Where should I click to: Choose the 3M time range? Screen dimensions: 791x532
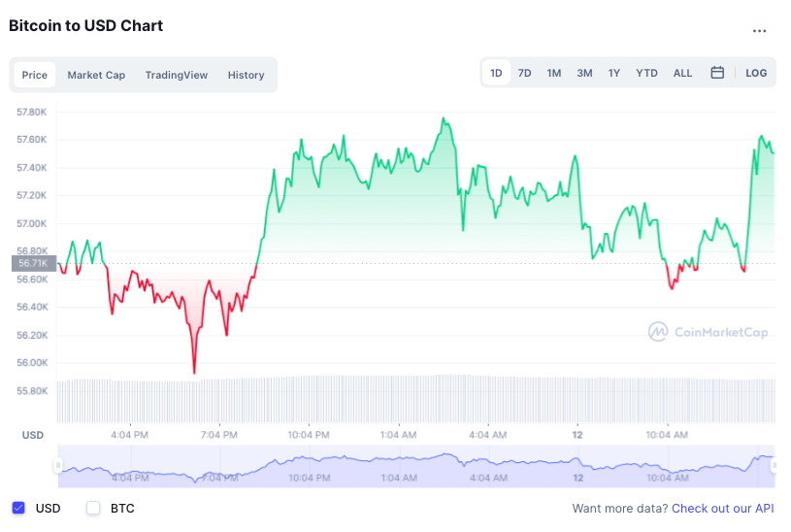(584, 73)
